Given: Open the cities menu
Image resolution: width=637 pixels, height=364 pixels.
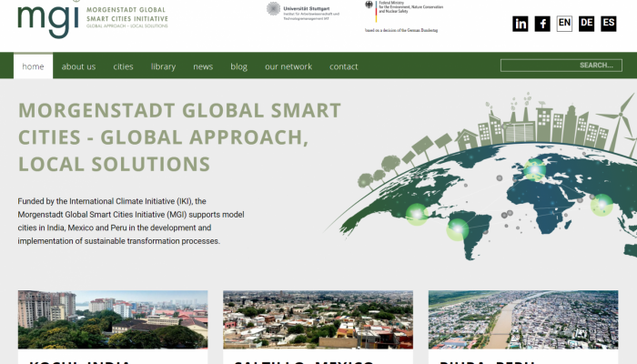Looking at the screenshot, I should [123, 66].
